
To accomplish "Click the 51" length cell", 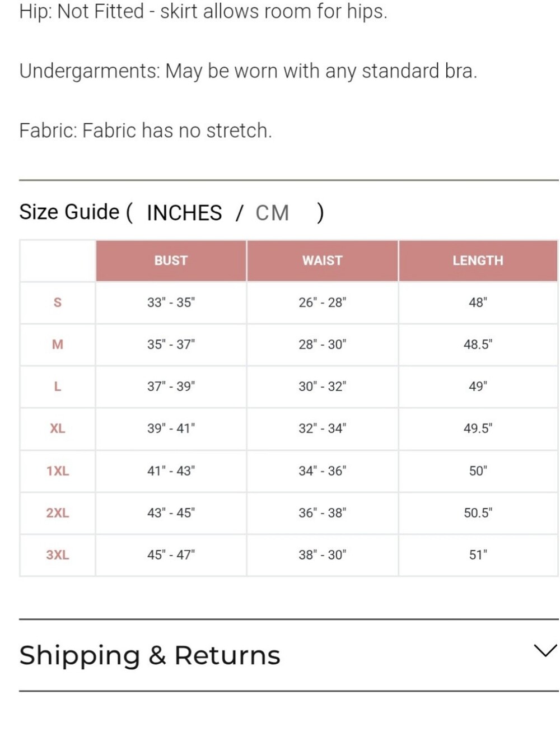I will (x=478, y=555).
